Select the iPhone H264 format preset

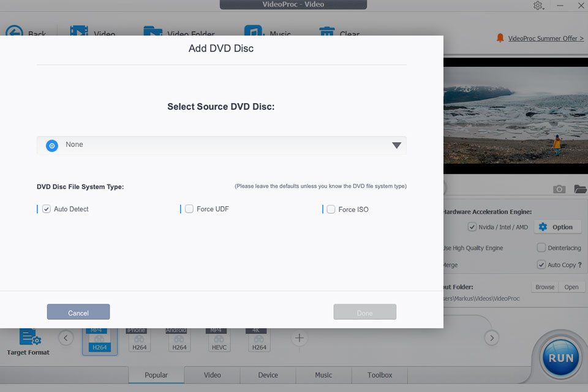139,341
